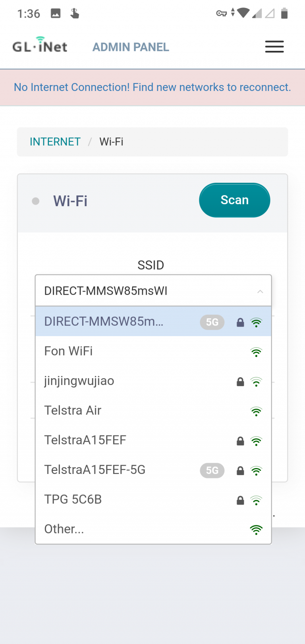The height and width of the screenshot is (644, 305).
Task: Click the GL.iNet logo
Action: point(40,46)
